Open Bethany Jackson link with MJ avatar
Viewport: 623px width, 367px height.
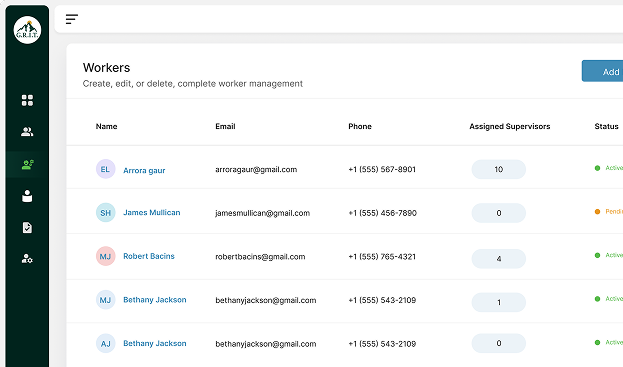[x=155, y=300]
